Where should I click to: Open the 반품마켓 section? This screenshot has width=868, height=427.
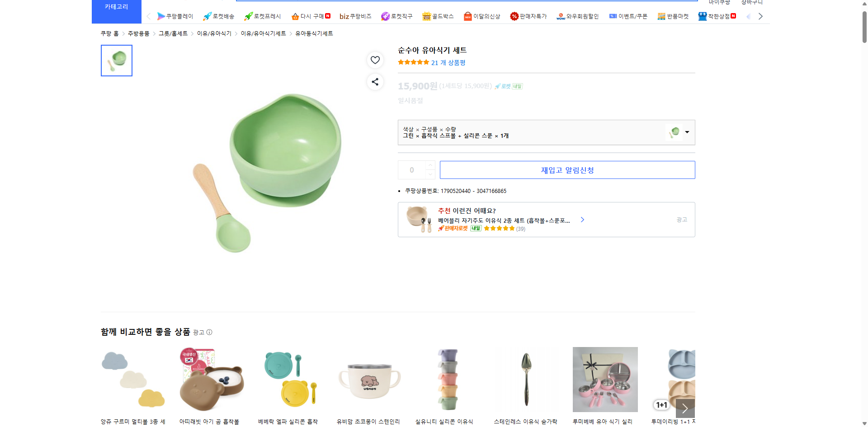click(x=673, y=16)
